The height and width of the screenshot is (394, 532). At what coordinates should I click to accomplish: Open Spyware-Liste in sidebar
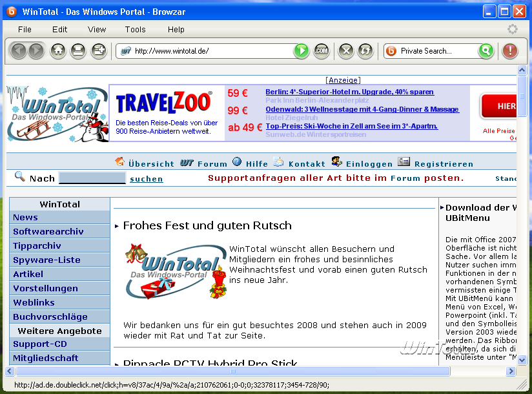(59, 260)
